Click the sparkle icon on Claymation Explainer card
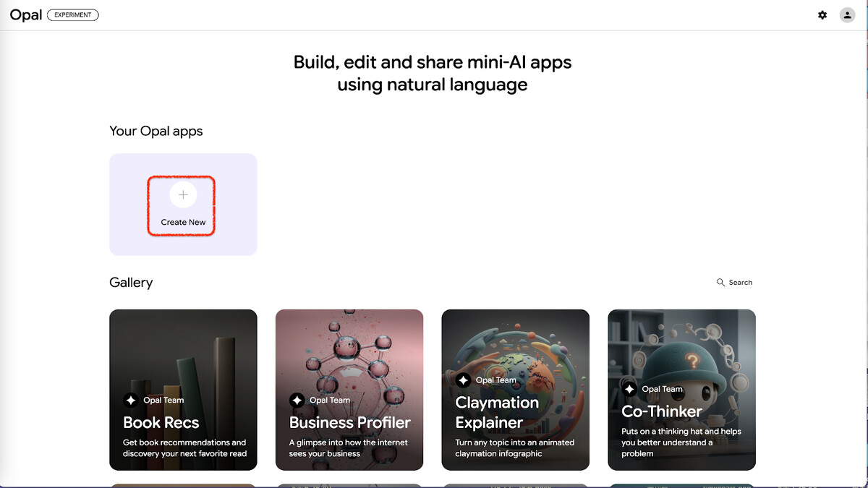The height and width of the screenshot is (488, 868). (464, 380)
